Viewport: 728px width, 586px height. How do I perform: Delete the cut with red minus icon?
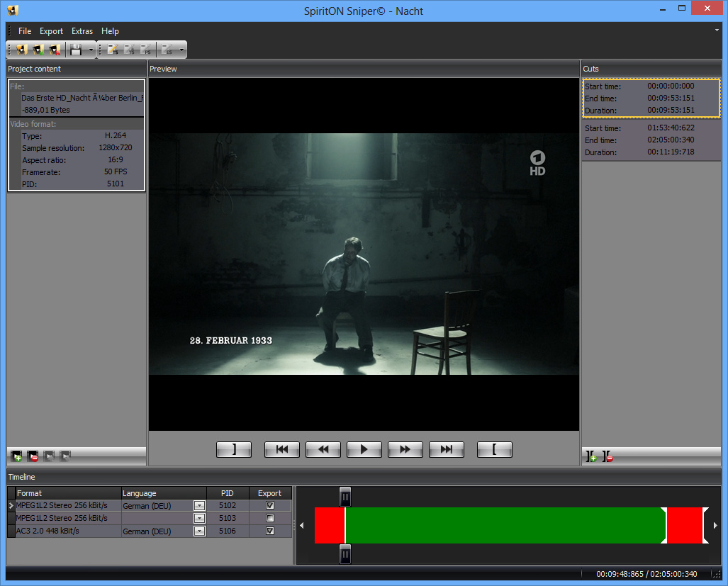point(607,456)
